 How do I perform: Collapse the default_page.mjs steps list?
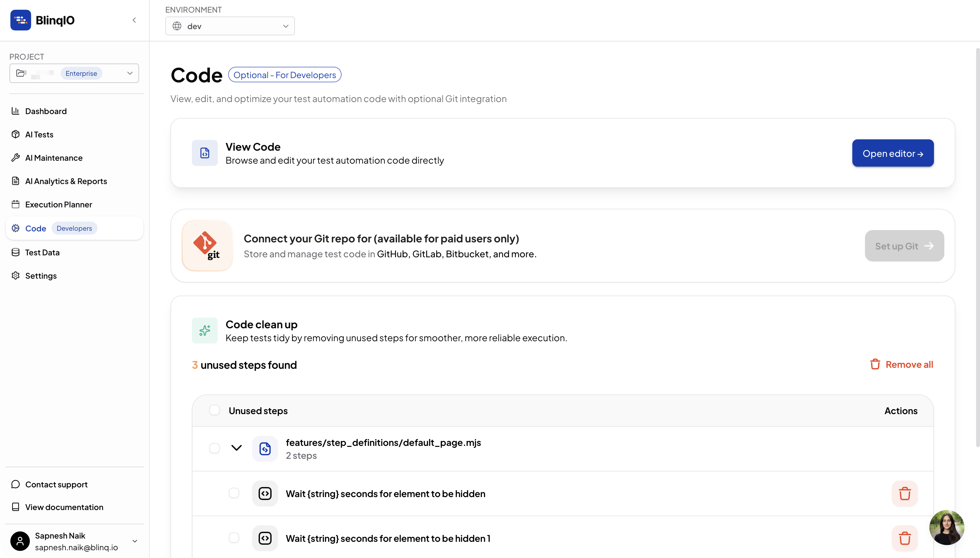(x=237, y=448)
